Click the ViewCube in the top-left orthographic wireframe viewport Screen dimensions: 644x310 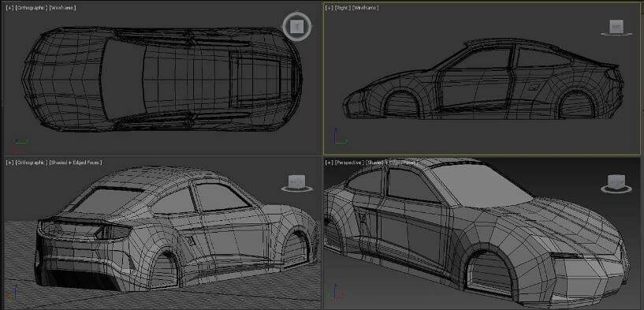(296, 27)
